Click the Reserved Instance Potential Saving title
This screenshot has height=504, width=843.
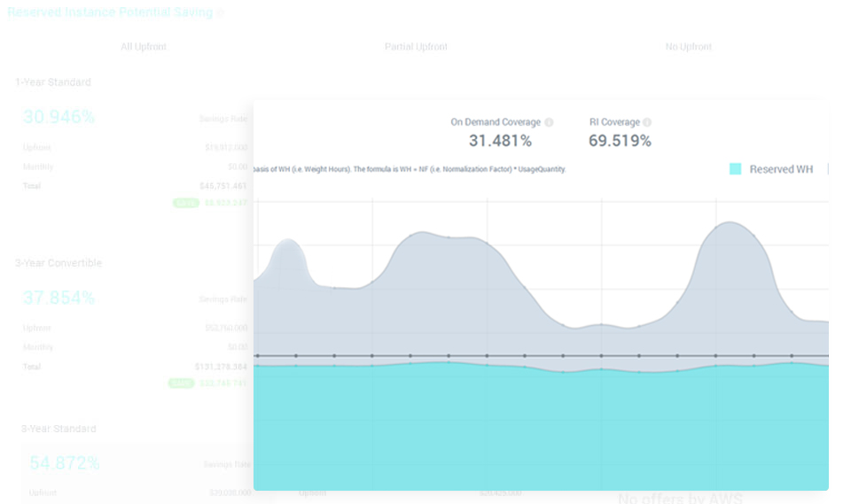(110, 13)
